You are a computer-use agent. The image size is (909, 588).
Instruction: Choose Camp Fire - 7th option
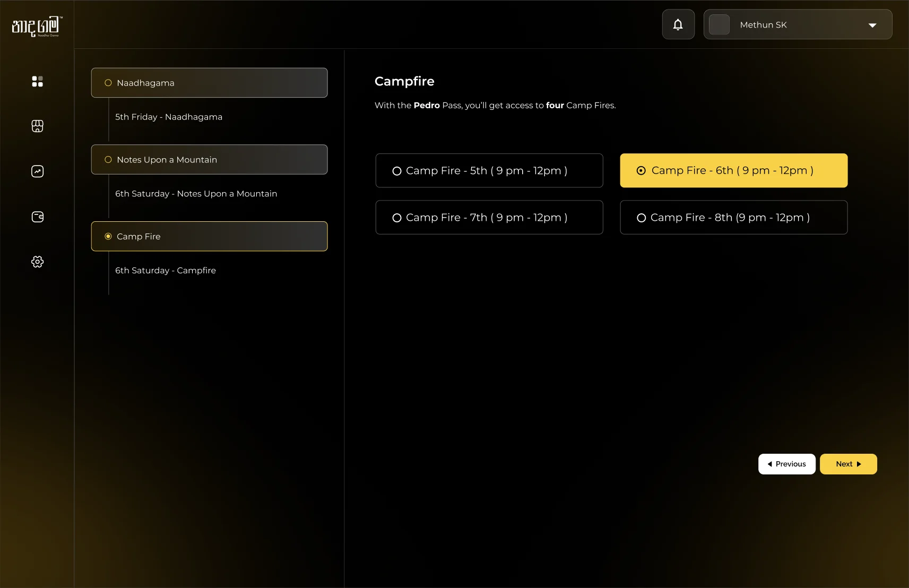pos(489,217)
